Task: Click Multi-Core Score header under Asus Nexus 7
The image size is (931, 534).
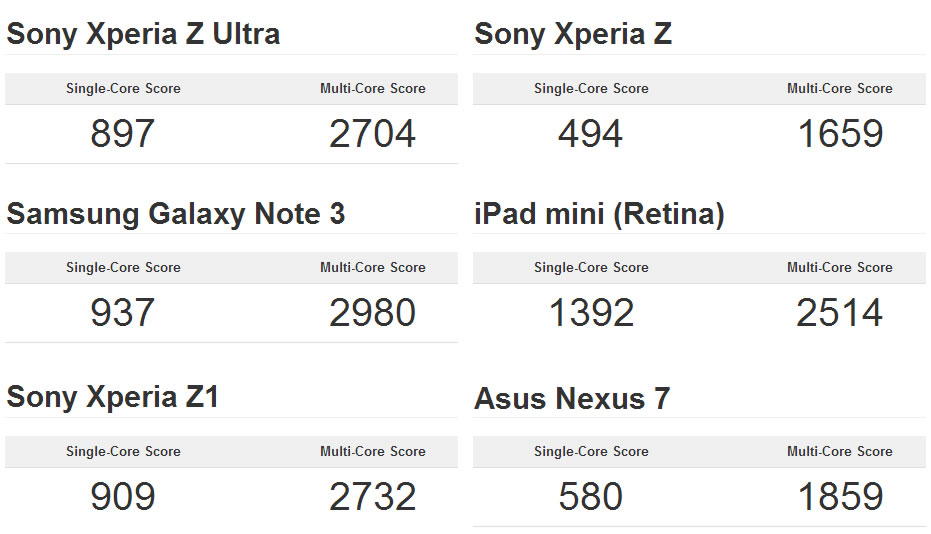Action: point(840,451)
